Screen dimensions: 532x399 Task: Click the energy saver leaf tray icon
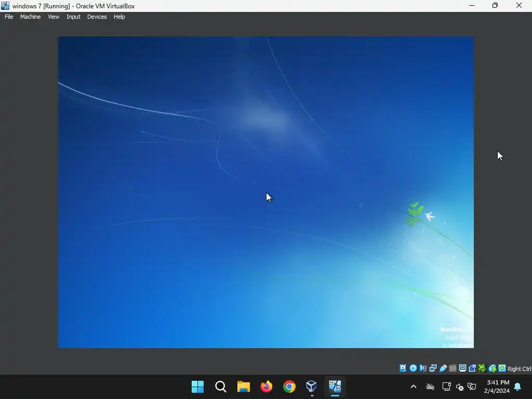[472, 387]
